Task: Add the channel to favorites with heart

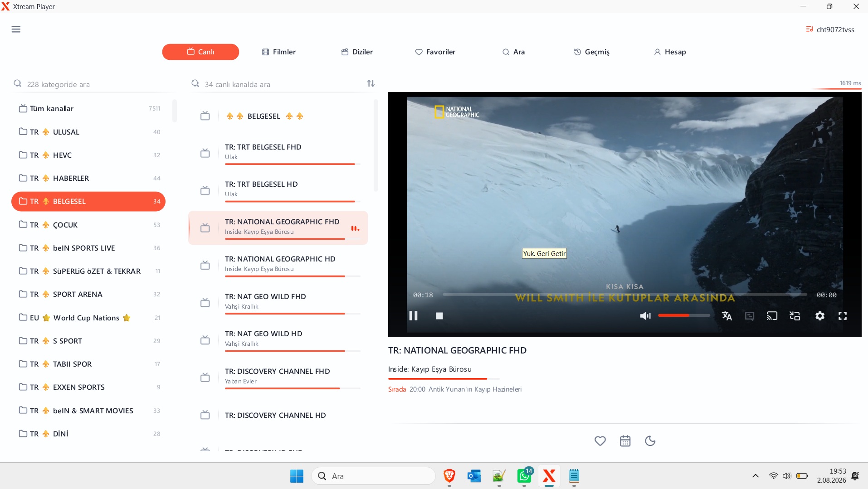Action: [600, 441]
